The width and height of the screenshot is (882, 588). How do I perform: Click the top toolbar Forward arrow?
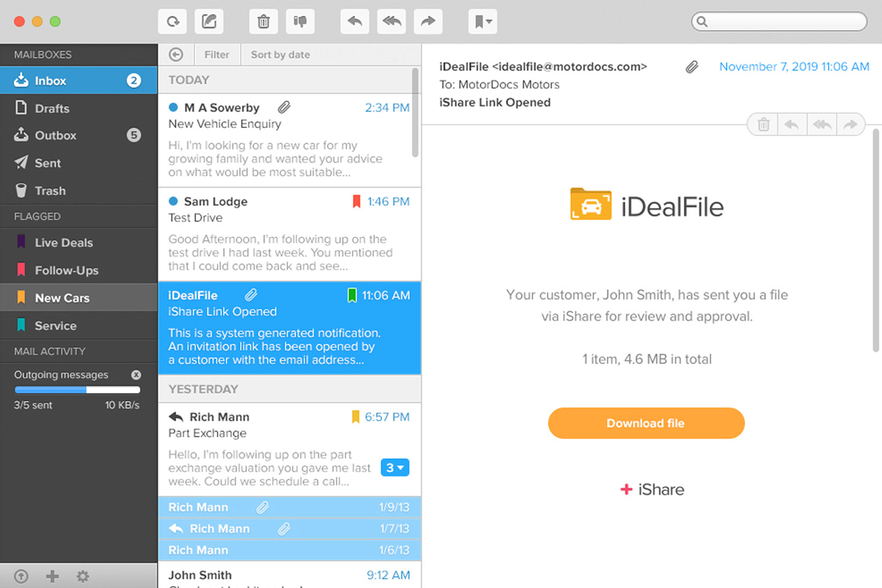[428, 22]
